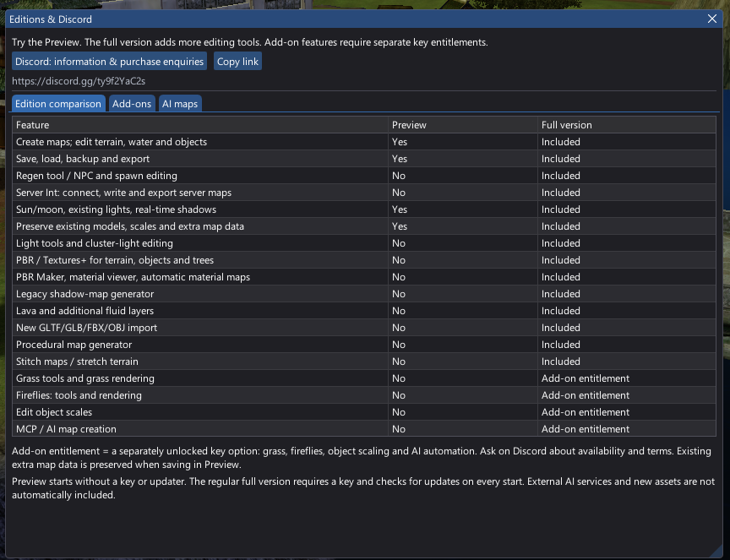Select the 'Create maps; edit terrain, water and objects' row
This screenshot has width=730, height=560.
pos(364,142)
